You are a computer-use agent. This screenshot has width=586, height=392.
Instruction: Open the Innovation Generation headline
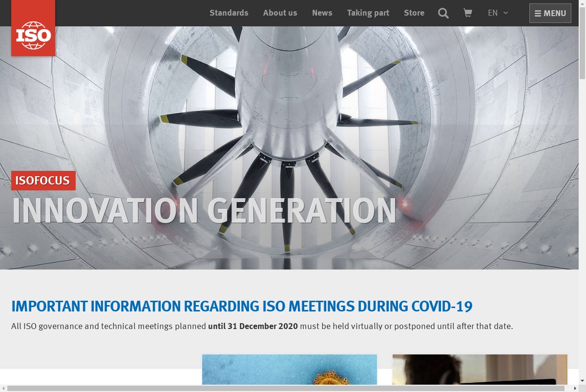[204, 211]
